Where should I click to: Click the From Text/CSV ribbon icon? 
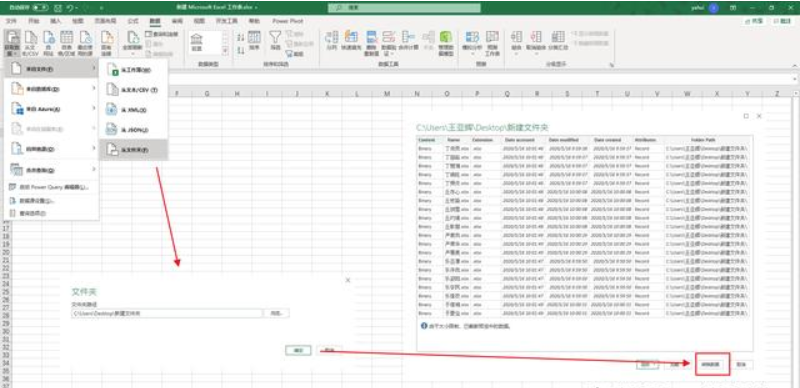point(31,43)
